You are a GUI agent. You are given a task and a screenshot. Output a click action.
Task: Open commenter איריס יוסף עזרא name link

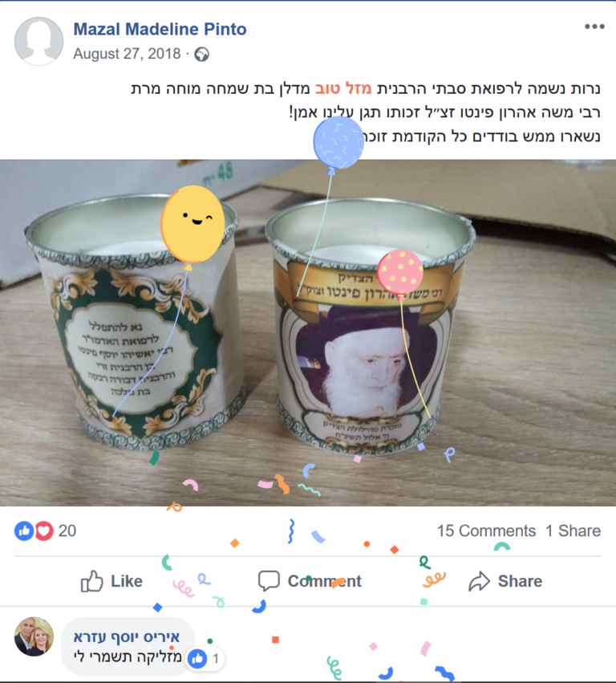point(126,636)
